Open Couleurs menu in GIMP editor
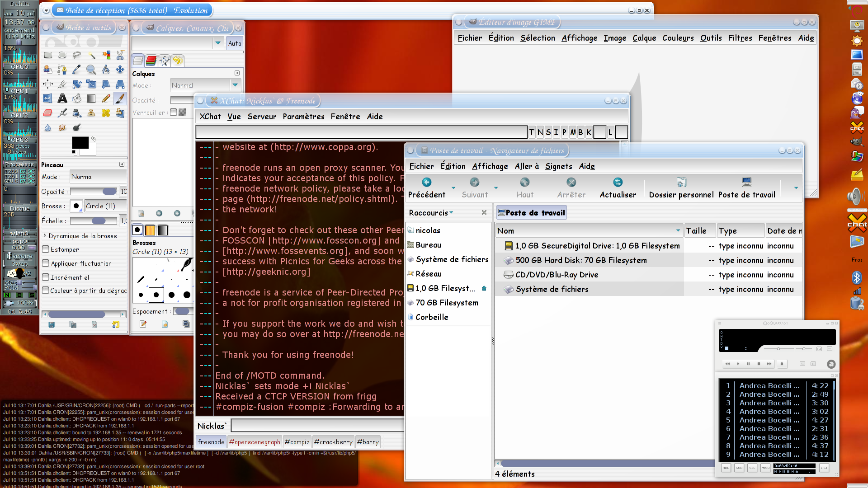868x488 pixels. point(678,38)
